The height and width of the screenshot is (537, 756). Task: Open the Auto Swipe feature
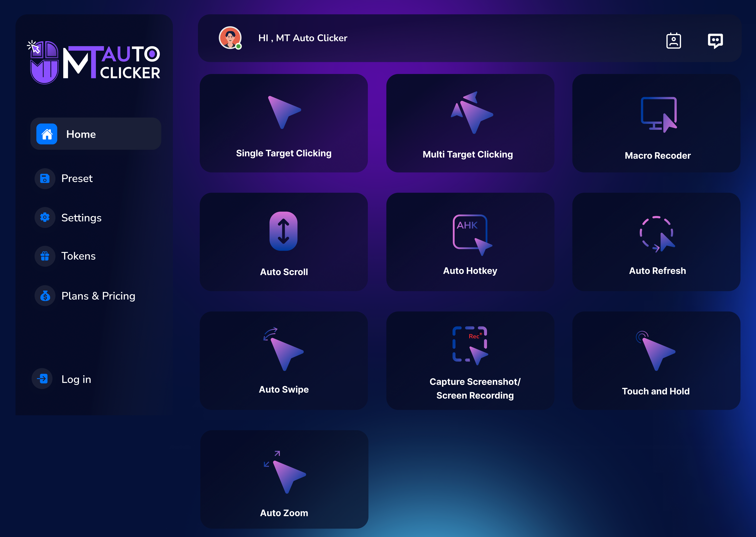283,360
